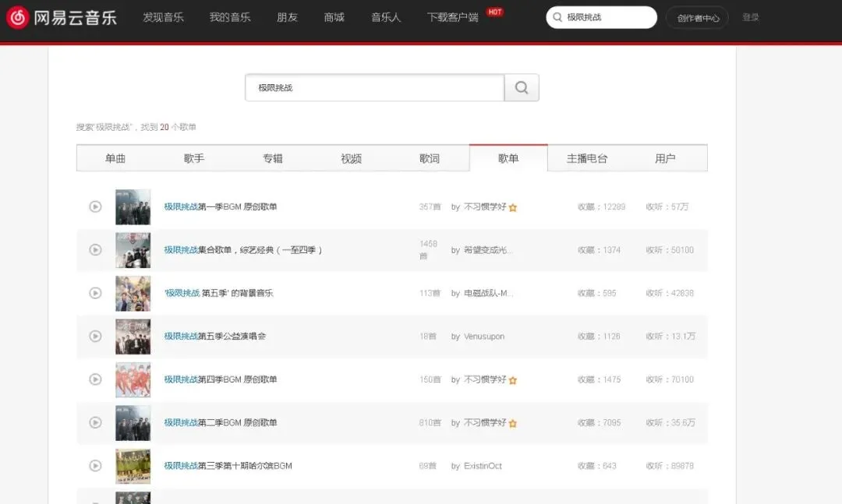Image resolution: width=842 pixels, height=504 pixels.
Task: Open creator 希望变成光 profile
Action: [x=488, y=249]
